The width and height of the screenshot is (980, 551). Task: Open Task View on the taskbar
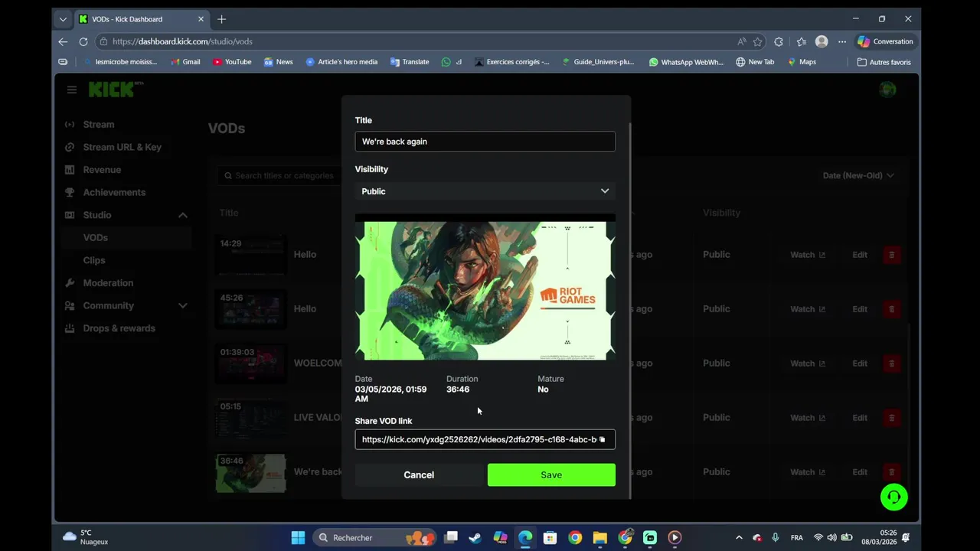[x=451, y=537]
